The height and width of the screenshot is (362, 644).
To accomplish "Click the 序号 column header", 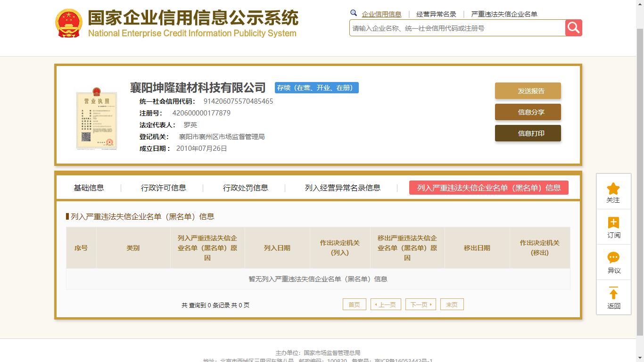I will 81,248.
